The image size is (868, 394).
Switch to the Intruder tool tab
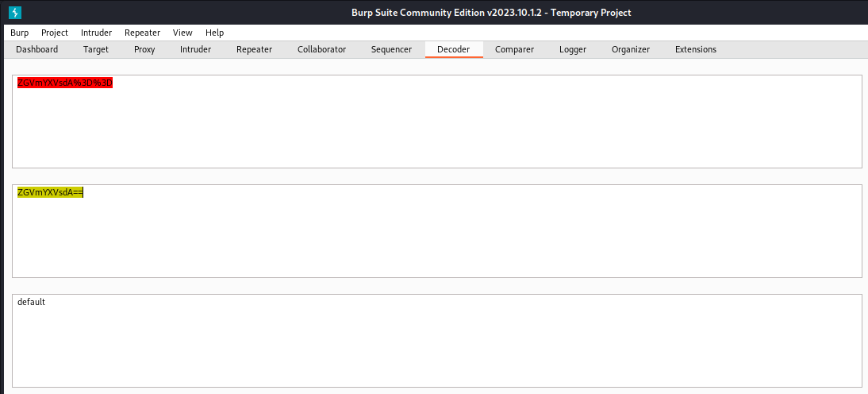point(195,49)
